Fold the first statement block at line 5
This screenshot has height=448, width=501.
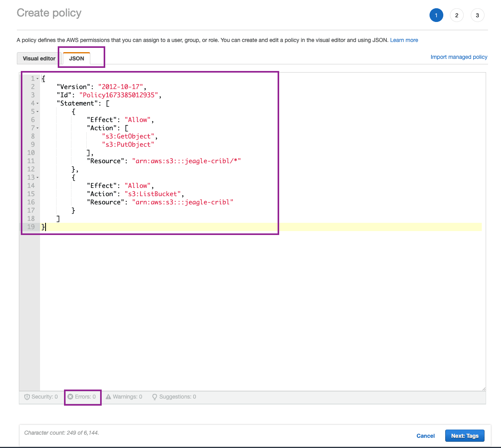click(38, 112)
